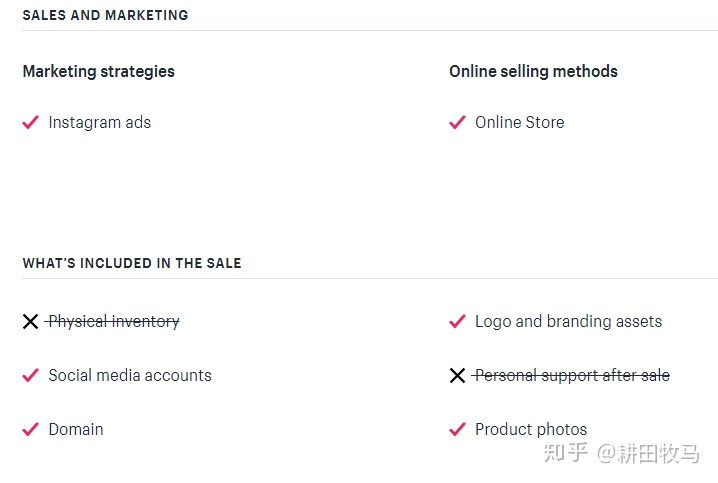Click the checkmark beside Social media accounts
This screenshot has width=718, height=483.
[x=30, y=376]
